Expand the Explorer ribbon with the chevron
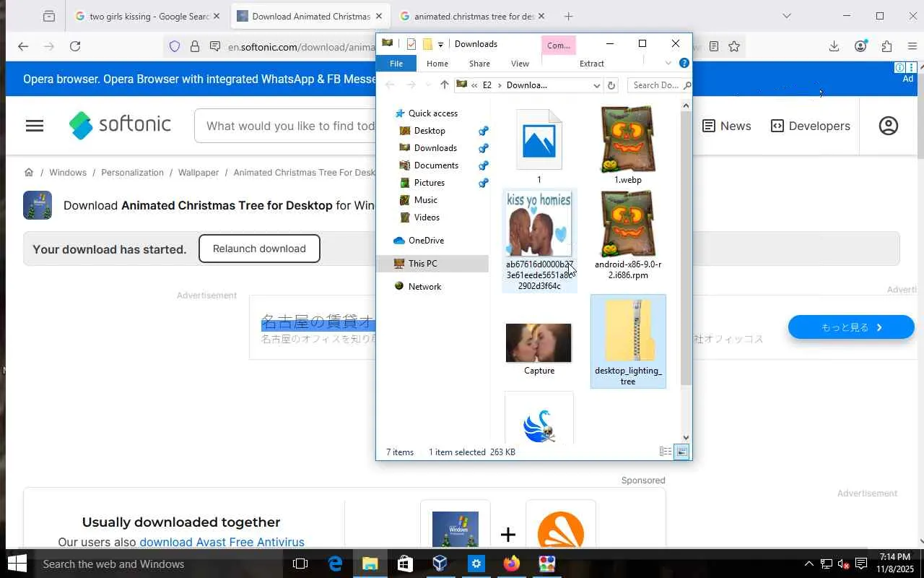 point(668,64)
